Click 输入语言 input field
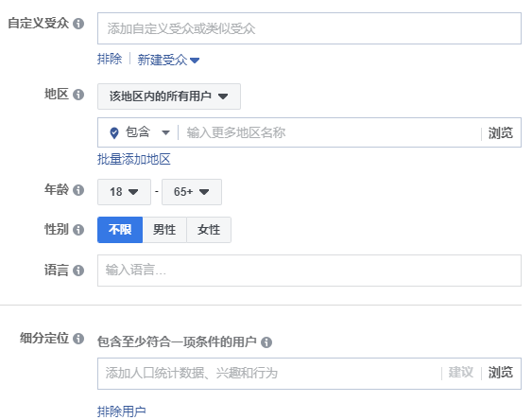 pyautogui.click(x=309, y=271)
